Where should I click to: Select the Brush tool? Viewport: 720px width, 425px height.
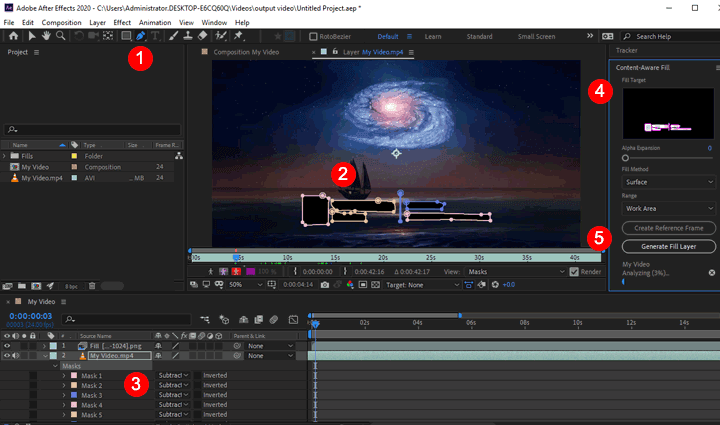tap(173, 36)
